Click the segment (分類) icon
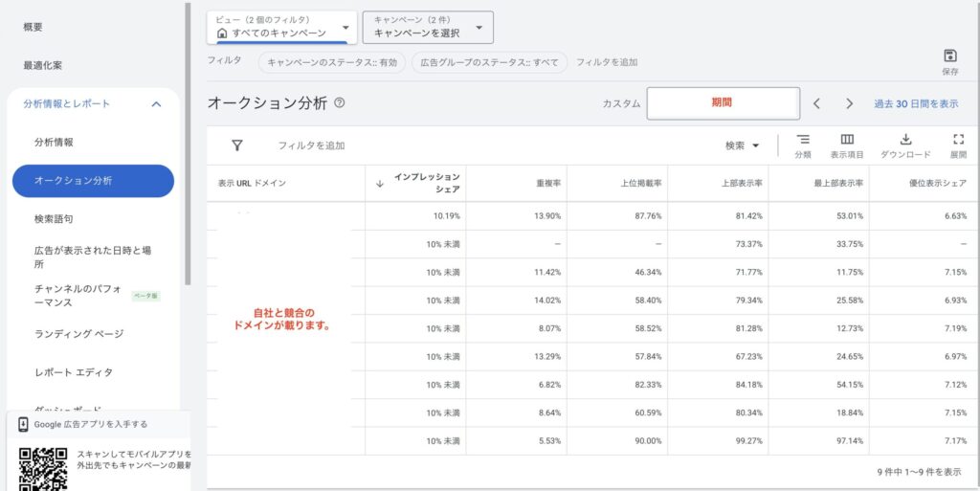 [x=803, y=140]
